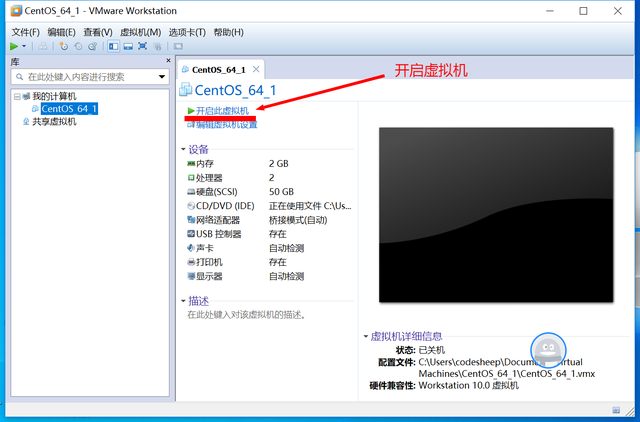The image size is (640, 422).
Task: Click the revert snapshot toolbar icon
Action: 78,47
